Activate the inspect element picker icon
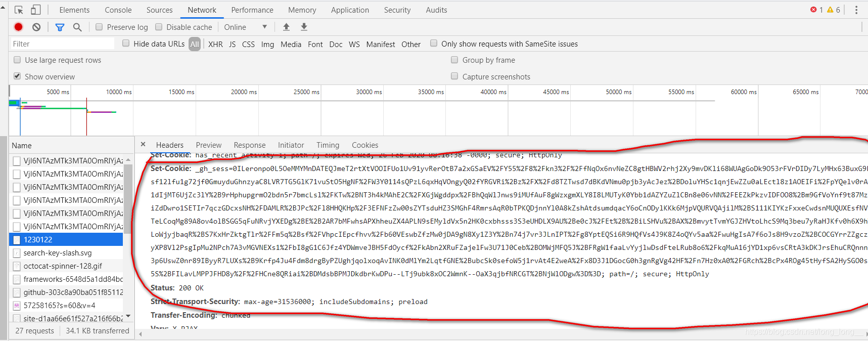The width and height of the screenshot is (868, 341). click(x=19, y=10)
